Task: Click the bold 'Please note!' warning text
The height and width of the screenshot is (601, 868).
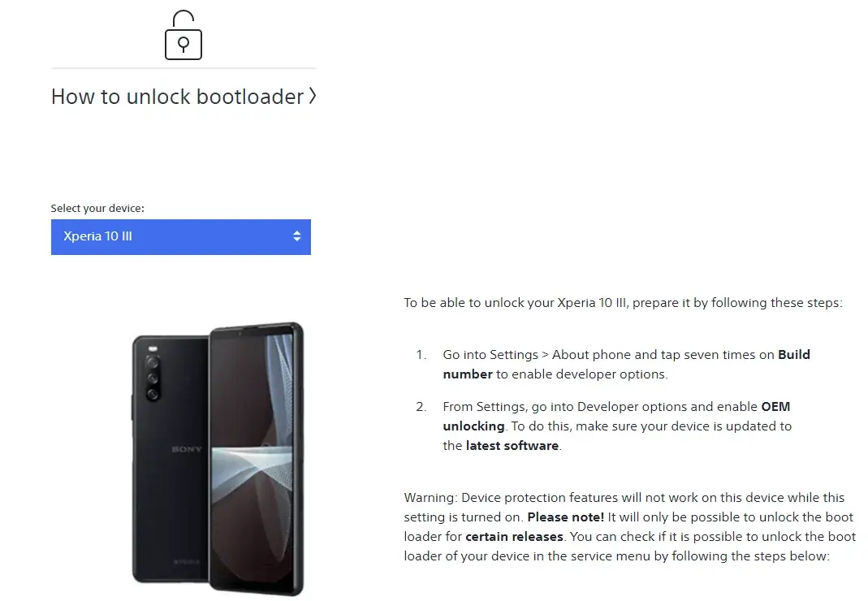Action: pyautogui.click(x=565, y=517)
